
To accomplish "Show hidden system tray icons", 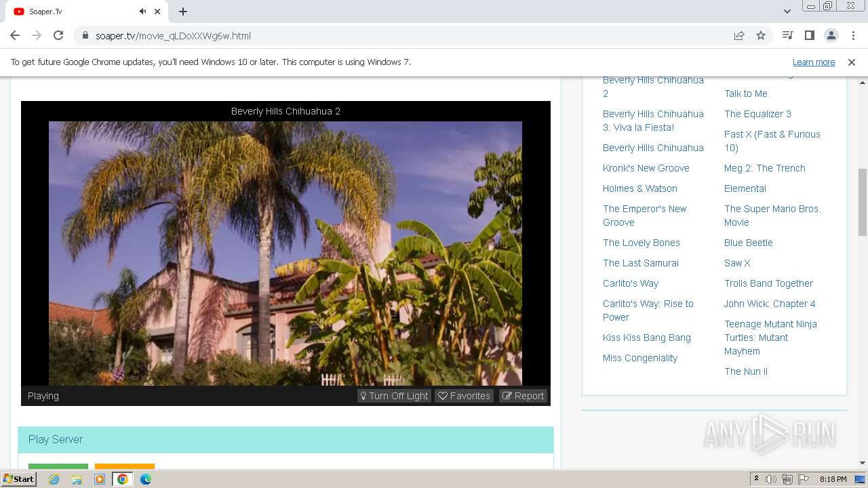I will click(x=756, y=479).
